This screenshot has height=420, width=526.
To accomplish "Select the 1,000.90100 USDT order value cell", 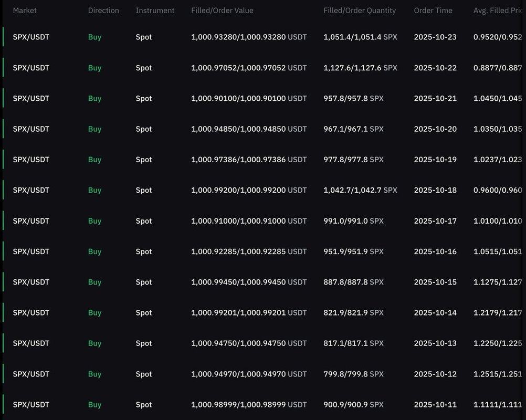I will tap(249, 99).
